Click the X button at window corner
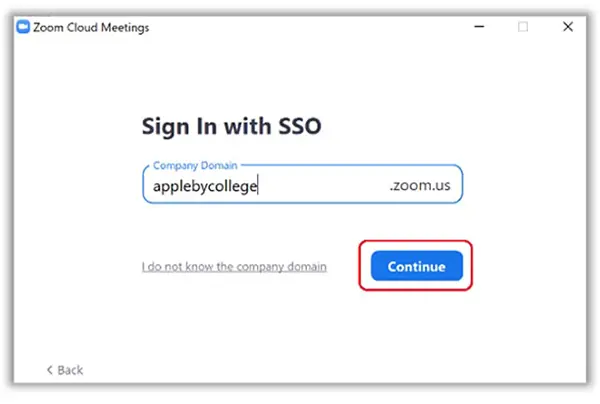This screenshot has height=404, width=600. click(568, 26)
